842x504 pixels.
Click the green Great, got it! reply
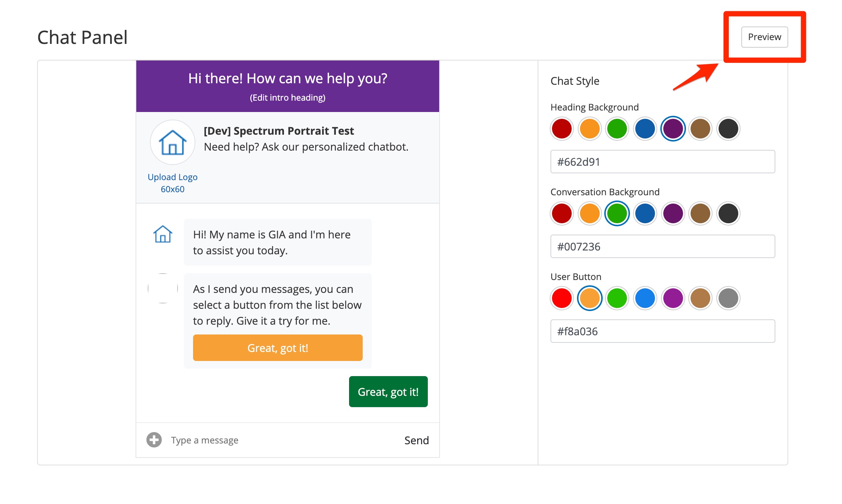pos(388,392)
